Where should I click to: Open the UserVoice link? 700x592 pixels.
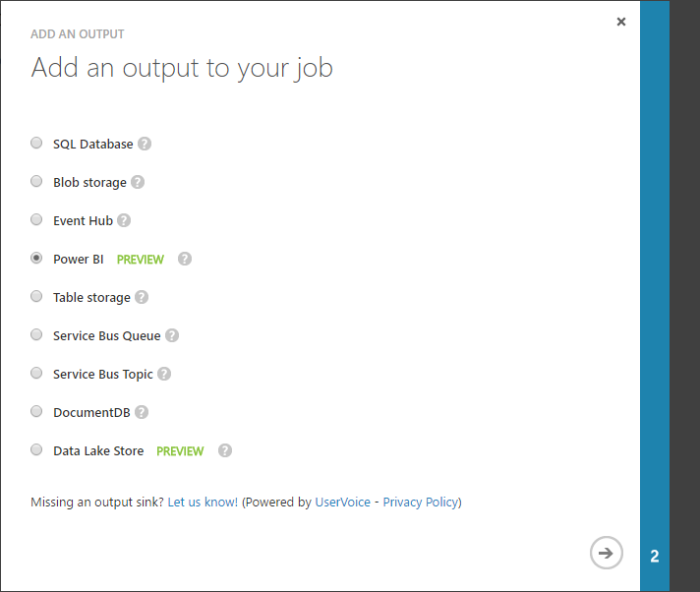pos(342,502)
